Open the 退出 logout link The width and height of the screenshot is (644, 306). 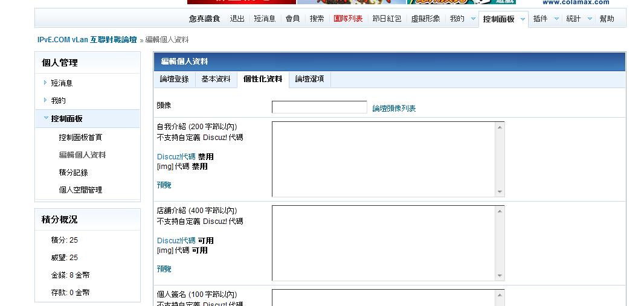237,19
